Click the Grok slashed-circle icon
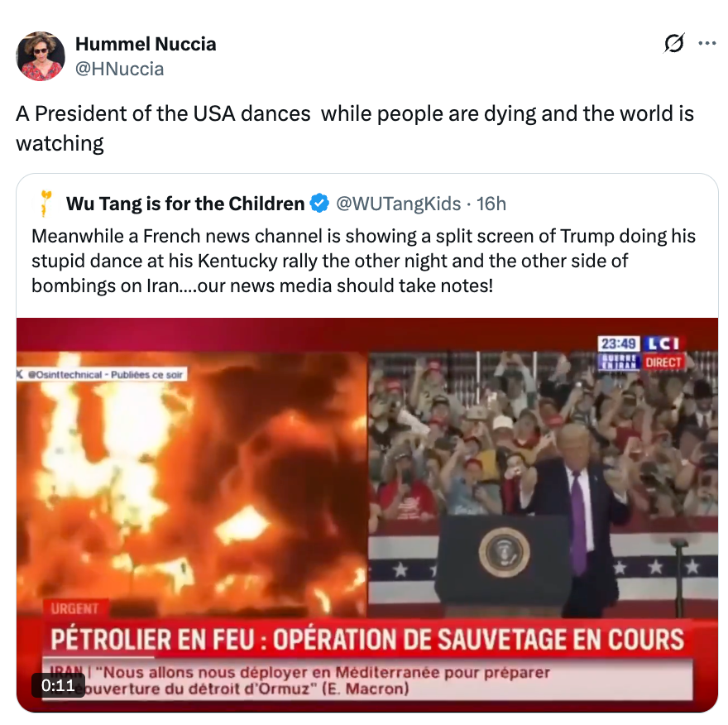Screen dimensions: 728x725 coord(673,43)
